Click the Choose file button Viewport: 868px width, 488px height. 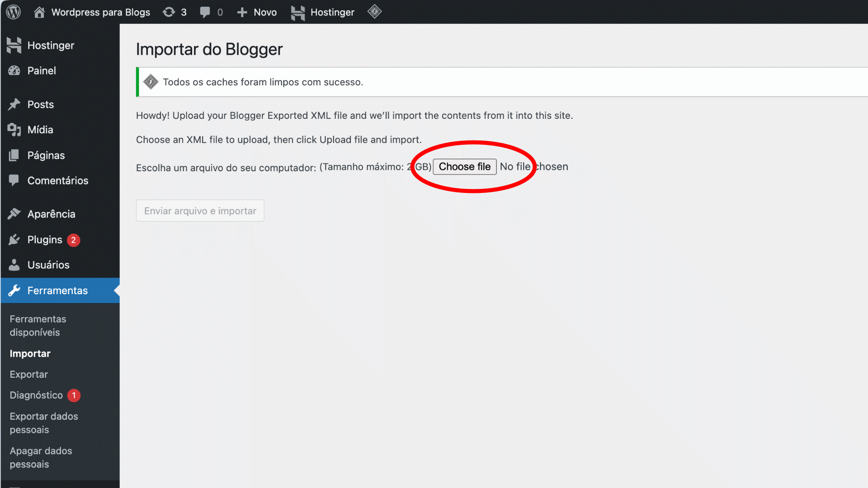[464, 167]
